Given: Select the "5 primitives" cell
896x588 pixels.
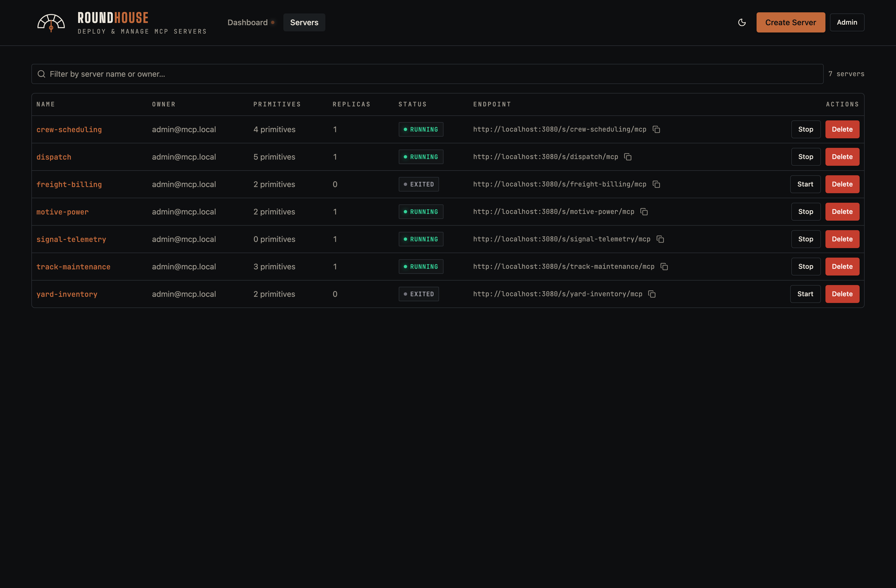Looking at the screenshot, I should click(274, 157).
